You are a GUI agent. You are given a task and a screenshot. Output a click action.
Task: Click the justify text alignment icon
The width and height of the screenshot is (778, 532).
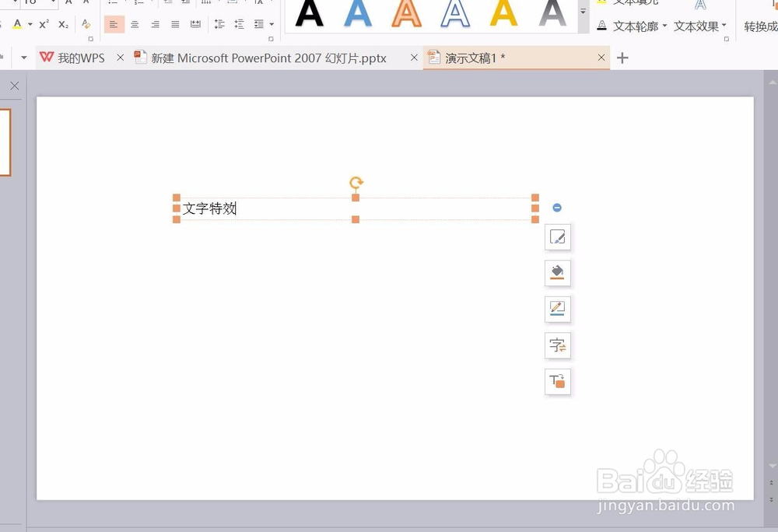click(x=175, y=24)
